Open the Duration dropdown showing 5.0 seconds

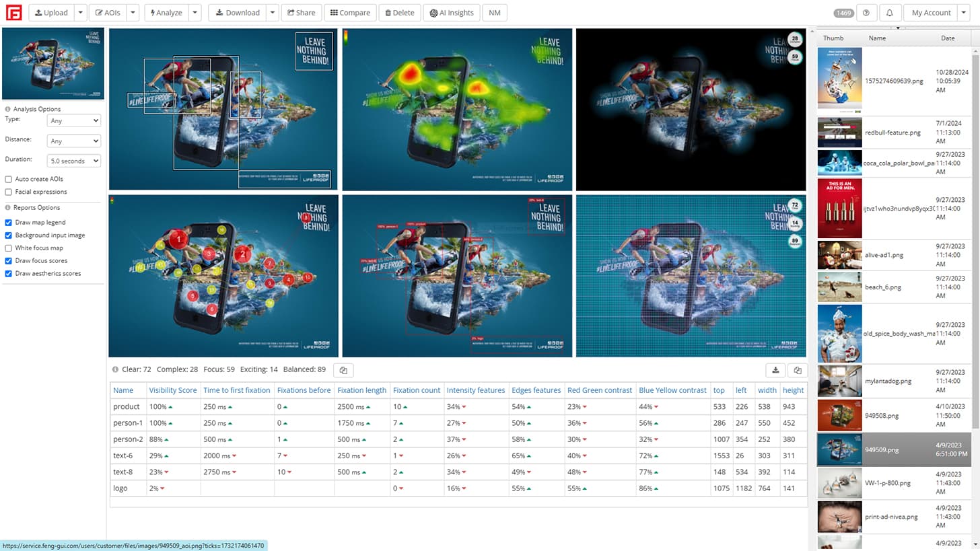pyautogui.click(x=73, y=160)
